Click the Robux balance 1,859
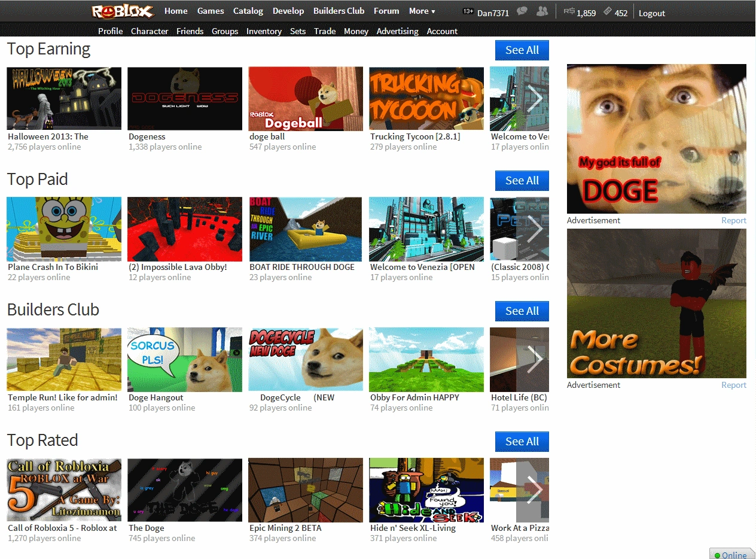The width and height of the screenshot is (756, 559). tap(580, 13)
